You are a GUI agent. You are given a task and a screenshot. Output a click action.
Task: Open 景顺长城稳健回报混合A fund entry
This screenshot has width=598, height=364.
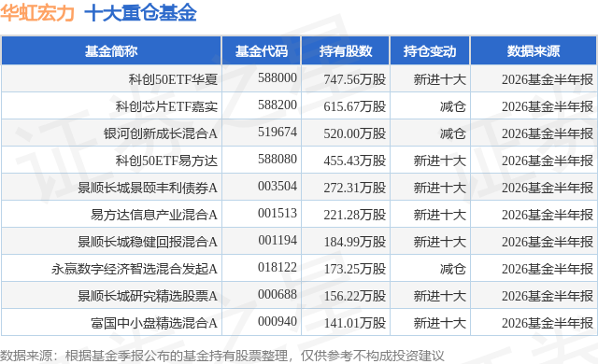click(x=148, y=242)
